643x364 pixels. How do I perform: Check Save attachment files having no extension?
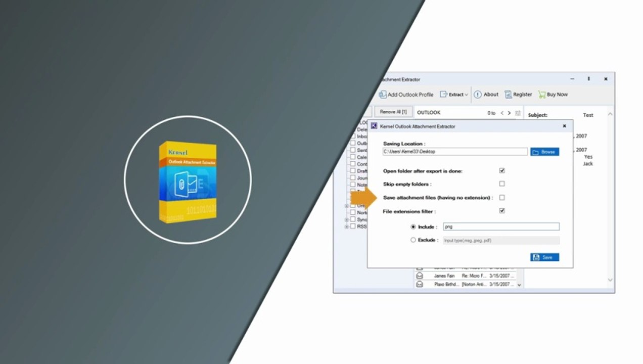click(x=502, y=198)
